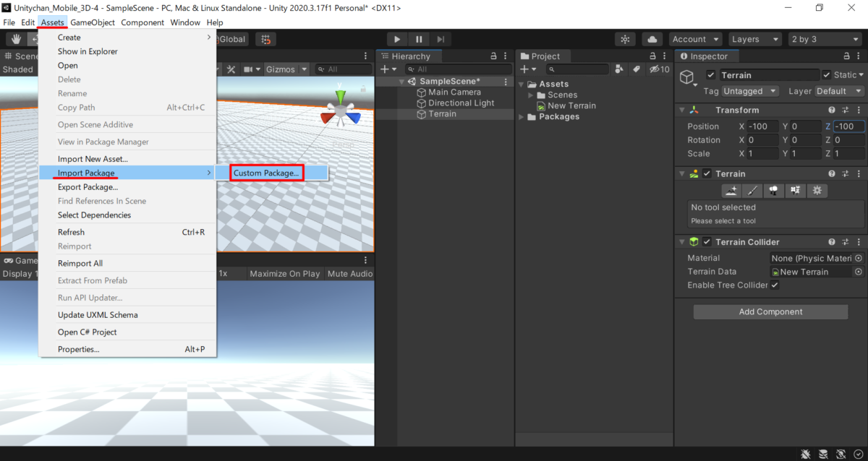Open Transform component preset settings icon
The height and width of the screenshot is (461, 868).
coord(846,110)
